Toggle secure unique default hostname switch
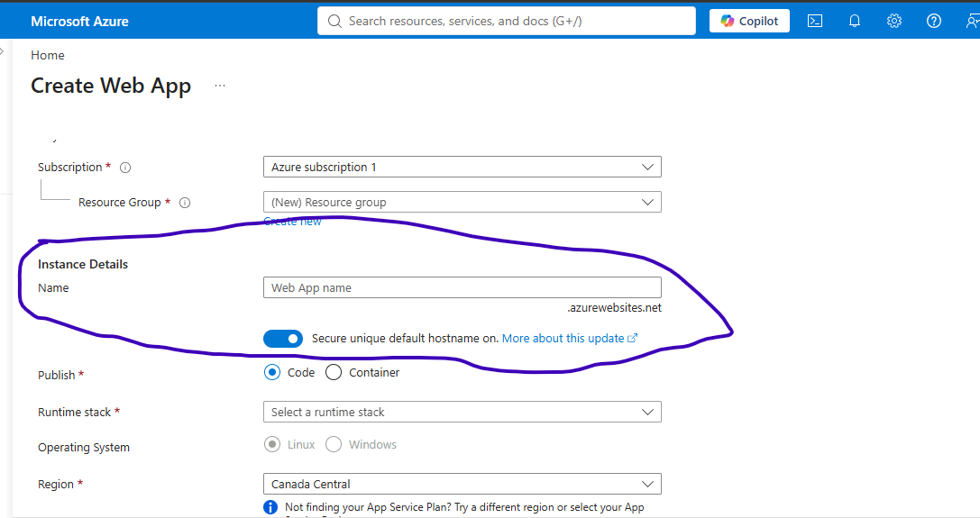This screenshot has height=518, width=980. point(283,339)
